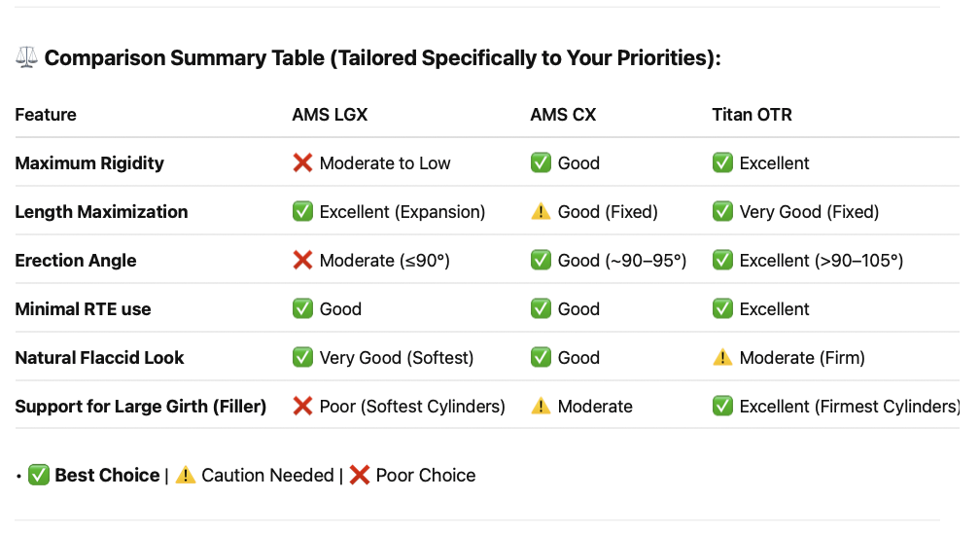Click the Natural Flaccid Look row label
980x536 pixels.
tap(99, 358)
